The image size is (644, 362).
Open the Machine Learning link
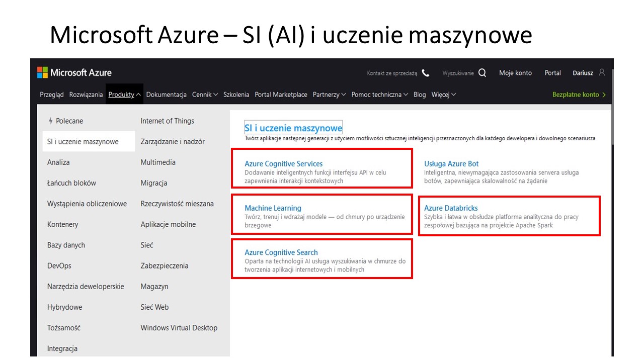pyautogui.click(x=273, y=208)
